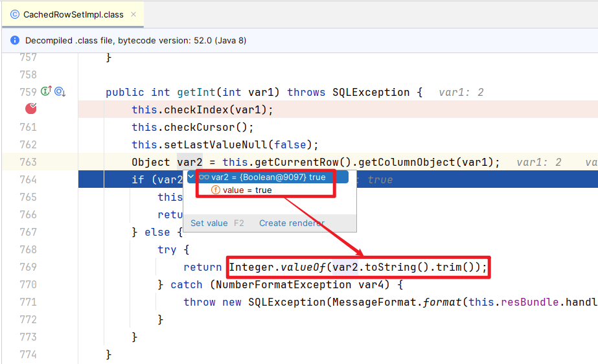Click the info icon in the decompiled banner
The height and width of the screenshot is (364, 598).
coord(15,40)
